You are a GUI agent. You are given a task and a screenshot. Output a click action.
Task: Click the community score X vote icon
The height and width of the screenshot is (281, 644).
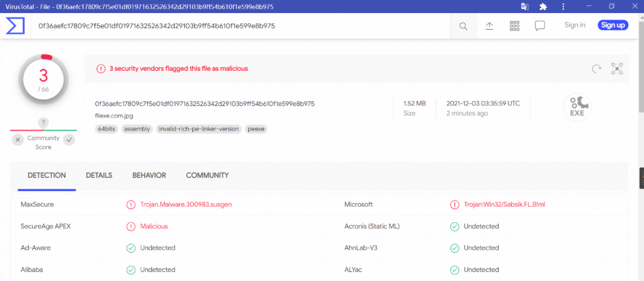pos(18,140)
